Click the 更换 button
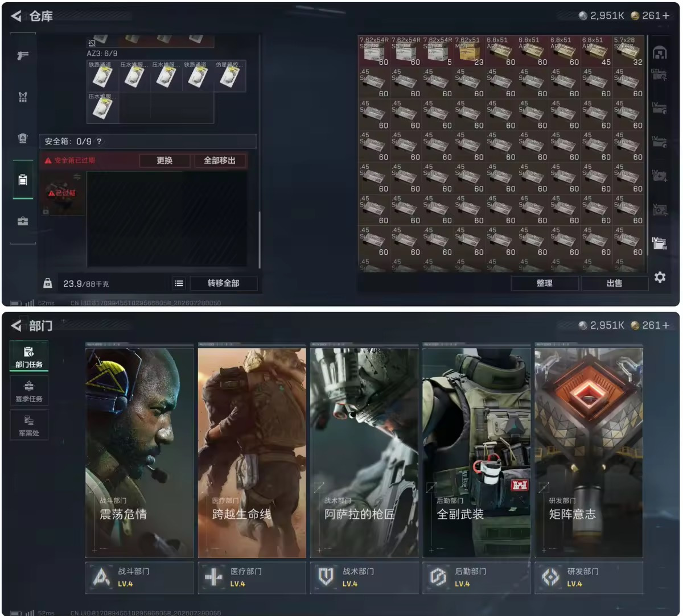The width and height of the screenshot is (683, 616). coord(164,160)
